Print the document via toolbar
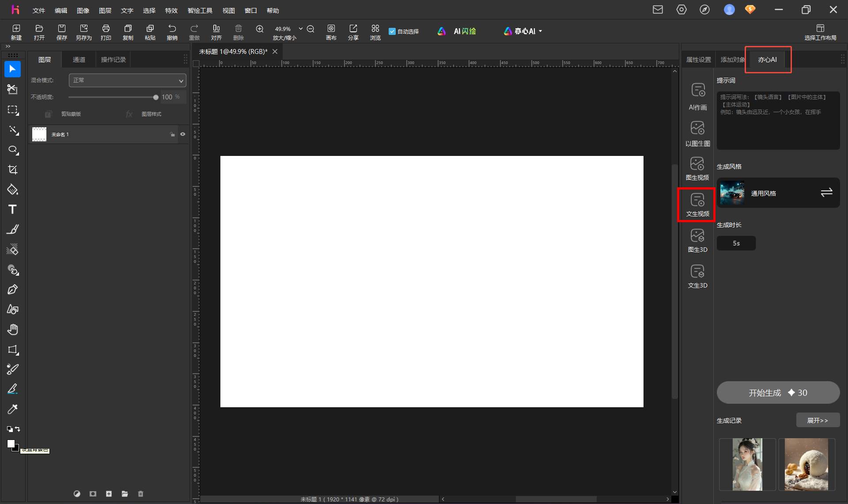The width and height of the screenshot is (848, 504). 106,32
